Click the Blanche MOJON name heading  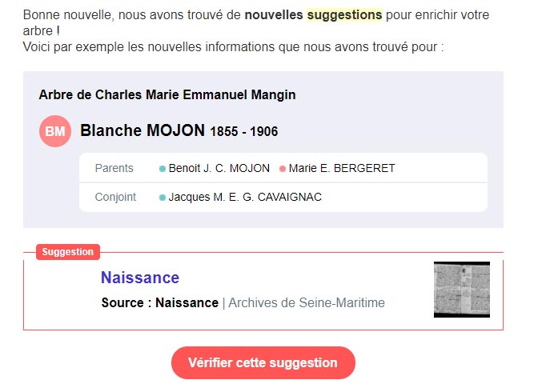143,130
